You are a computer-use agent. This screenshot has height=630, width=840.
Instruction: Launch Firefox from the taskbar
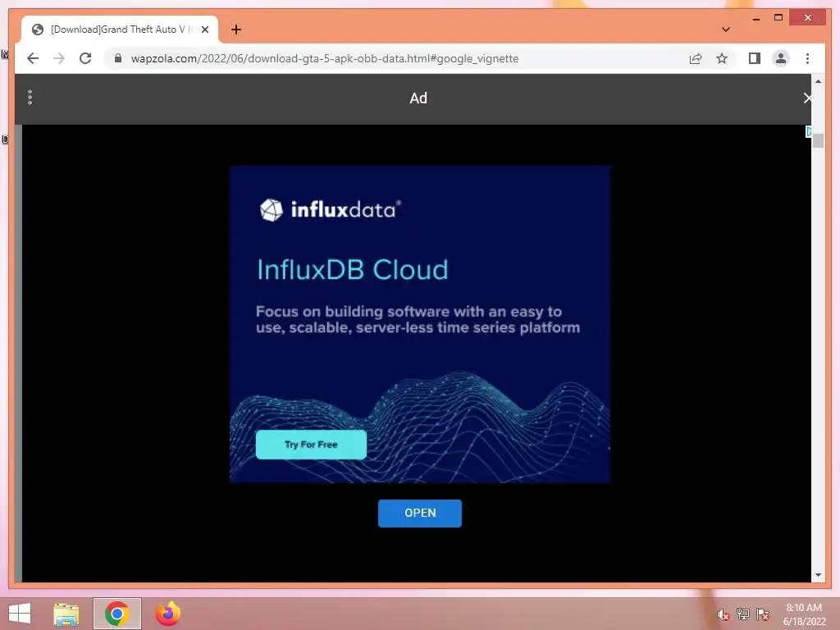(167, 614)
